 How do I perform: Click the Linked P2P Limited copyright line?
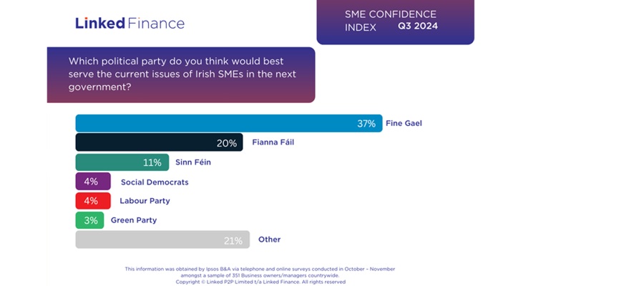pos(260,282)
